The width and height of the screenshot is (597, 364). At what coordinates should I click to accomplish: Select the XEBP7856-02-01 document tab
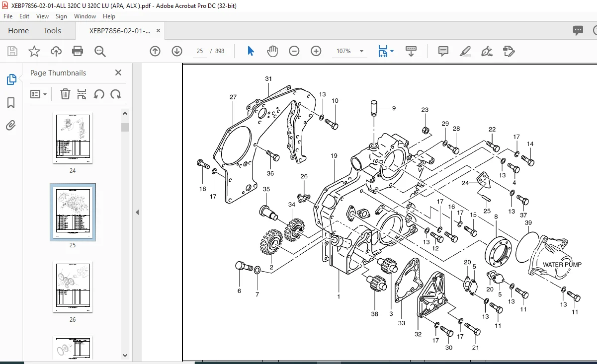click(x=120, y=31)
